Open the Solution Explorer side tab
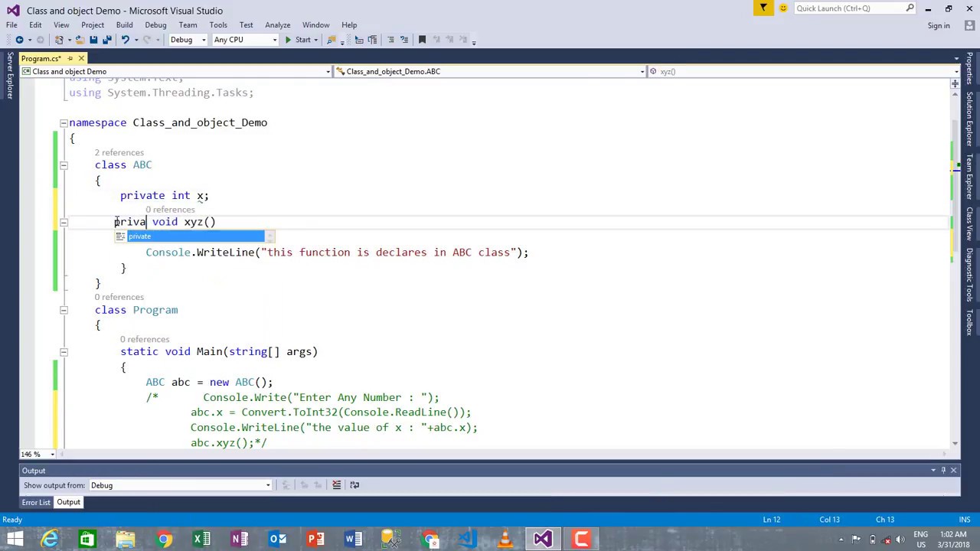980x551 pixels. (x=969, y=119)
